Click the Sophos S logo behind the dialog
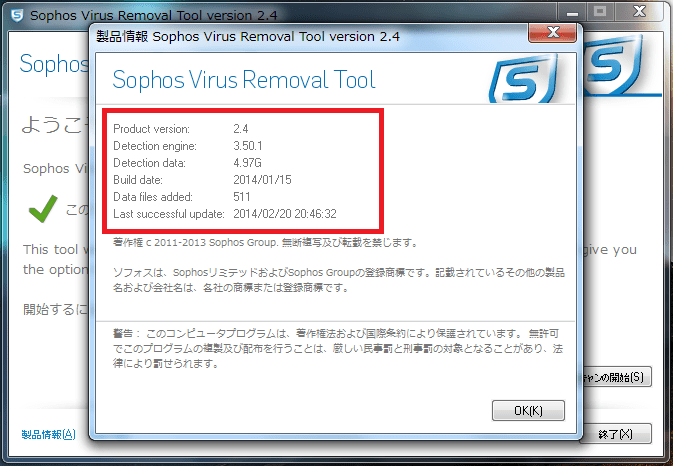The width and height of the screenshot is (673, 466). click(x=615, y=64)
